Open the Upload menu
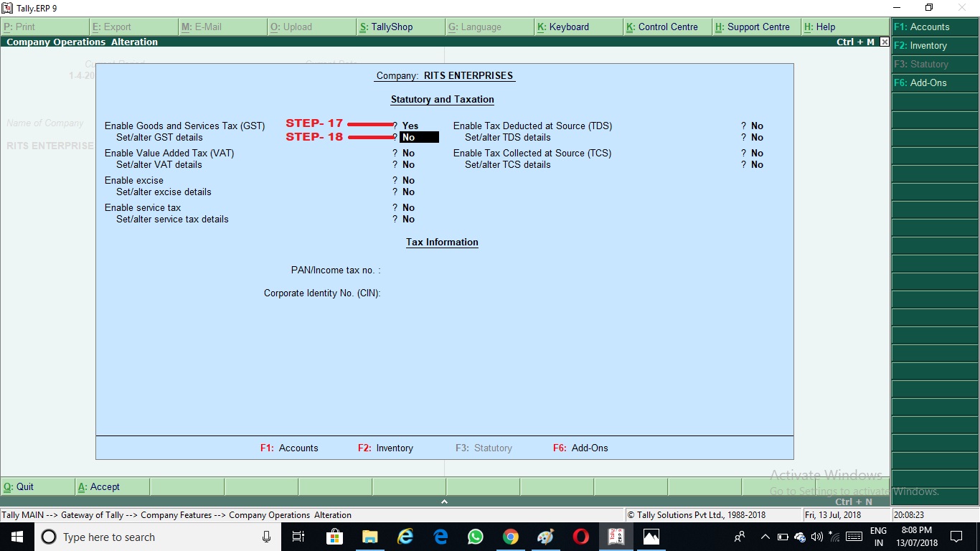 pyautogui.click(x=311, y=27)
